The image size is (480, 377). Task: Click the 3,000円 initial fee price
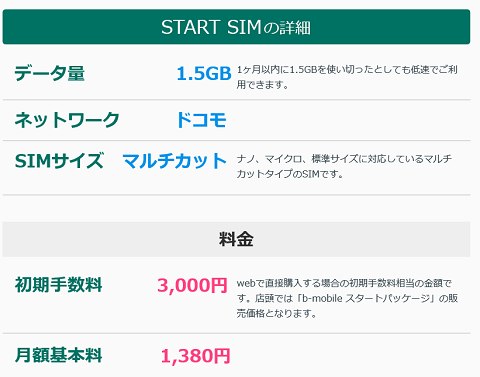point(192,286)
